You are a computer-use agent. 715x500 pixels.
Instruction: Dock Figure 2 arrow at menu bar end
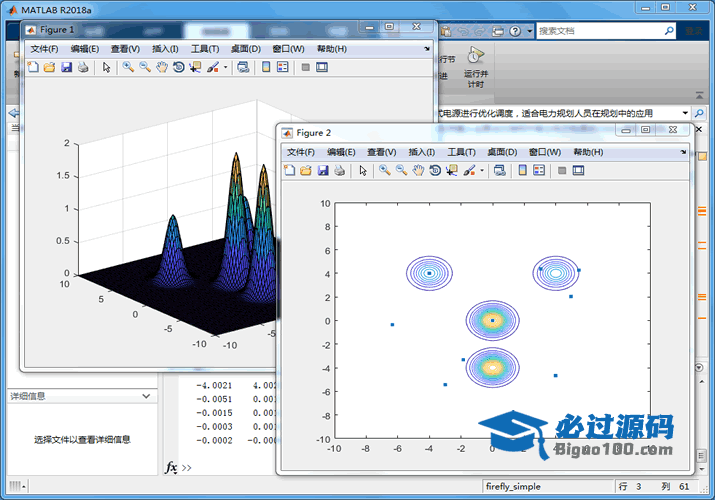click(683, 152)
